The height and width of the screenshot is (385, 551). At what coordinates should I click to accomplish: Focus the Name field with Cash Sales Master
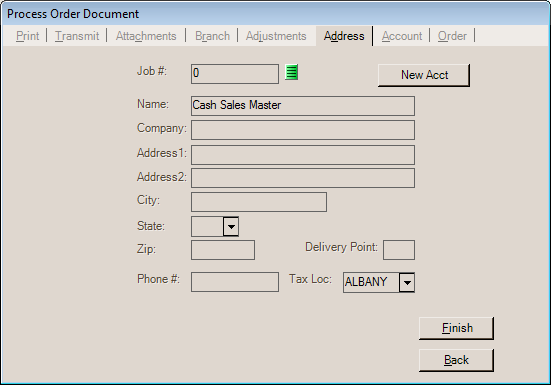(x=303, y=106)
